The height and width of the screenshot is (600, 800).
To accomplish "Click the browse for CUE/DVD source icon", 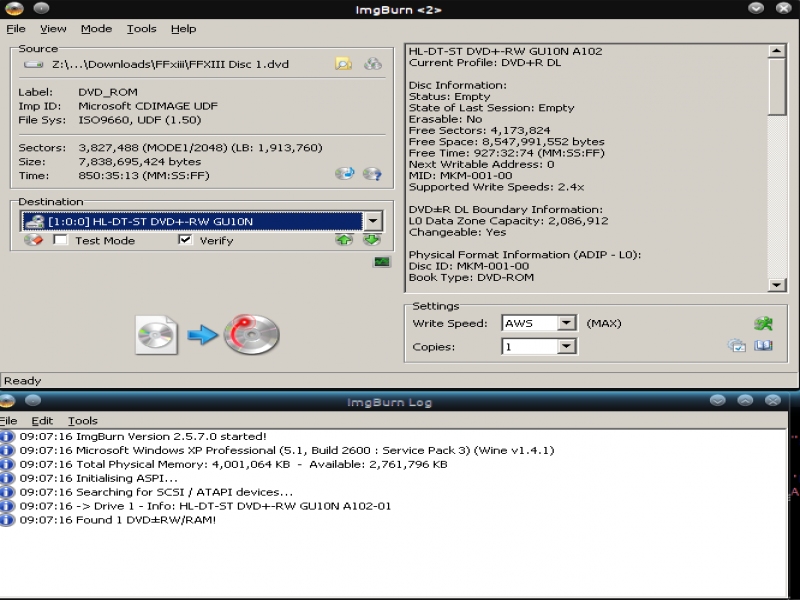I will [373, 64].
